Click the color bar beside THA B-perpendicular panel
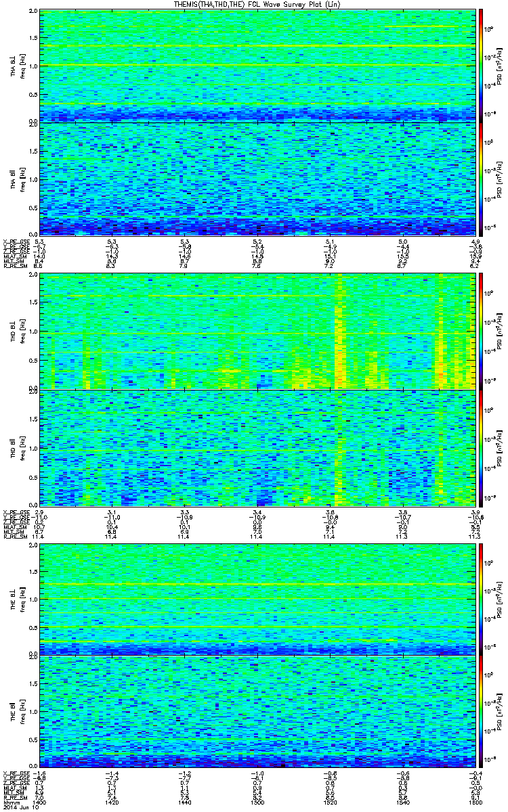This screenshot has height=812, width=508. coord(481,66)
